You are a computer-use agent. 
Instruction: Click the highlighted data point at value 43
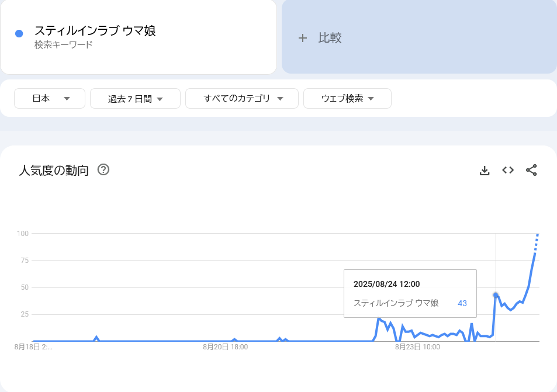(496, 295)
